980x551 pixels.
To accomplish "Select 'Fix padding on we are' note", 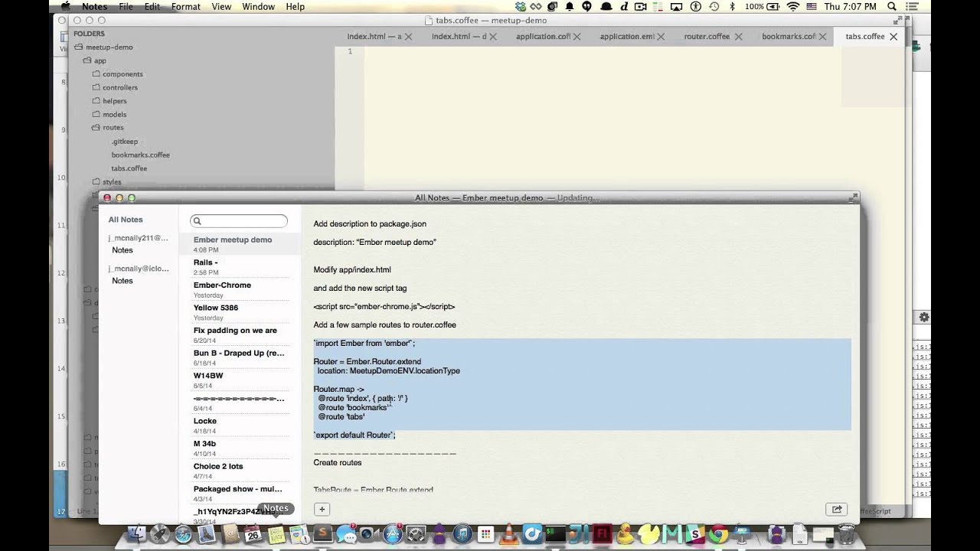I will click(239, 334).
